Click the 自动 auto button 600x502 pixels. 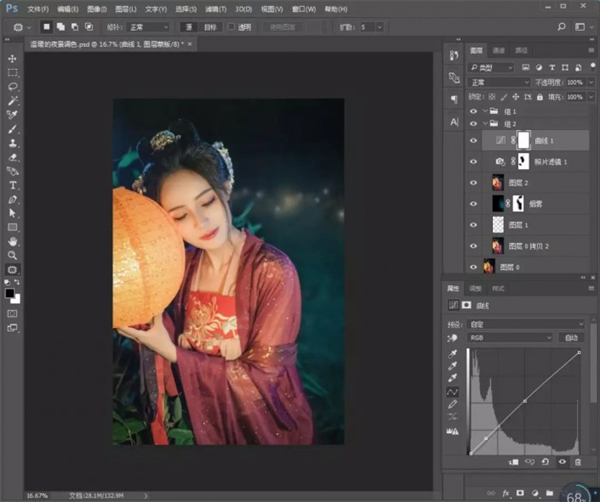[x=571, y=338]
